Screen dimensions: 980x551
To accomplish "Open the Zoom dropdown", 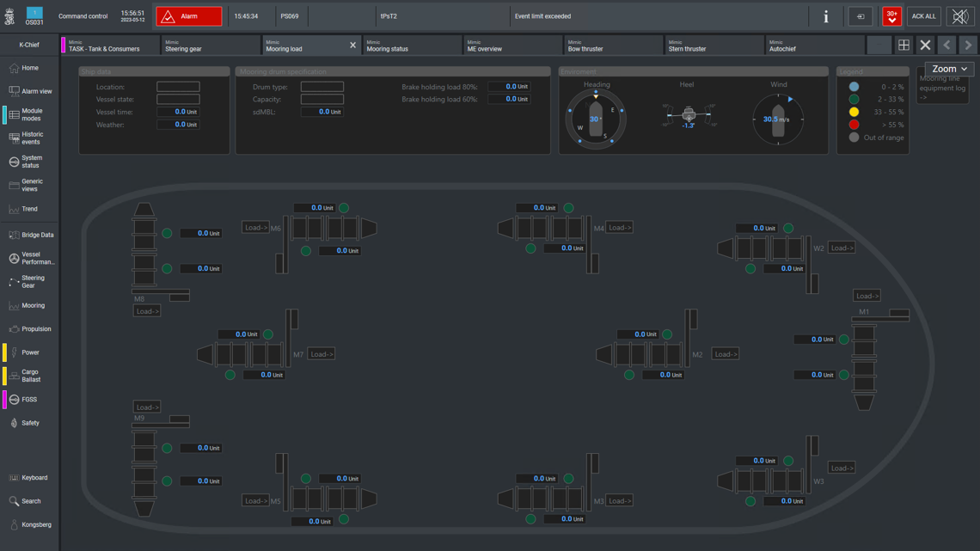I will 949,69.
